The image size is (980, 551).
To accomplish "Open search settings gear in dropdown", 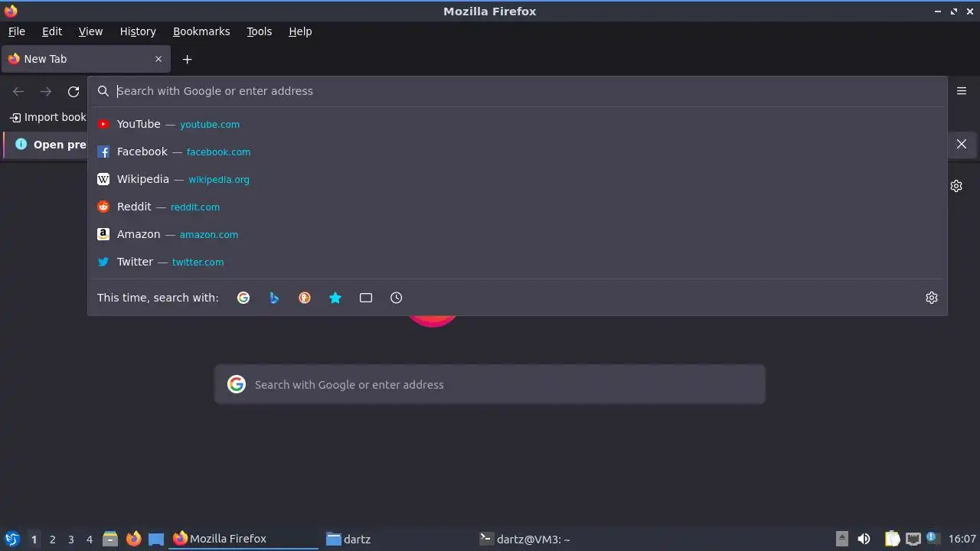I will pyautogui.click(x=931, y=298).
